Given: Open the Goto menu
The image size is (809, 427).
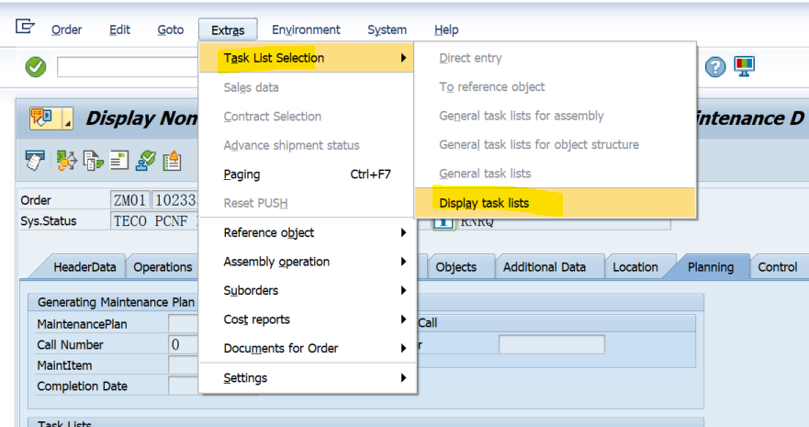Looking at the screenshot, I should [x=171, y=30].
